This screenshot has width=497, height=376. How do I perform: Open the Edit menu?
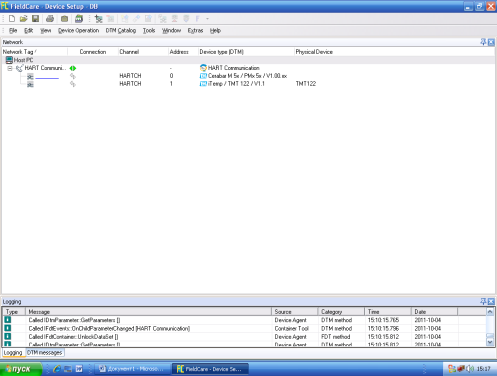[28, 31]
